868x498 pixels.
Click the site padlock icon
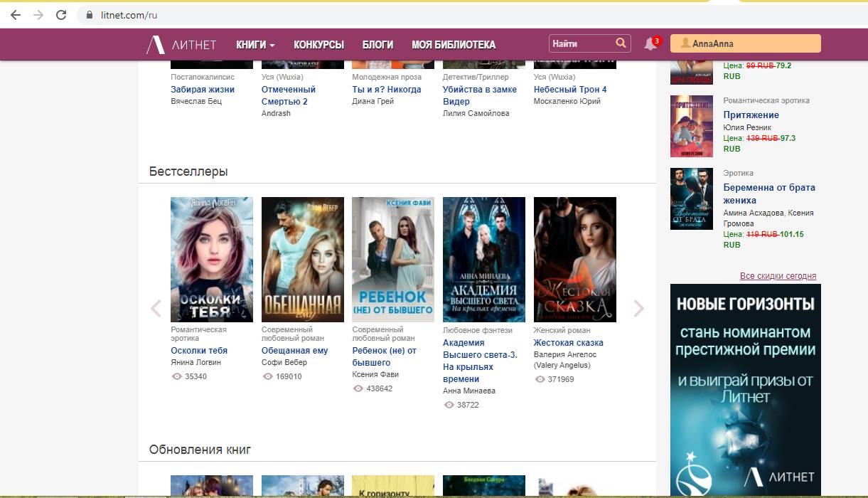pyautogui.click(x=89, y=15)
